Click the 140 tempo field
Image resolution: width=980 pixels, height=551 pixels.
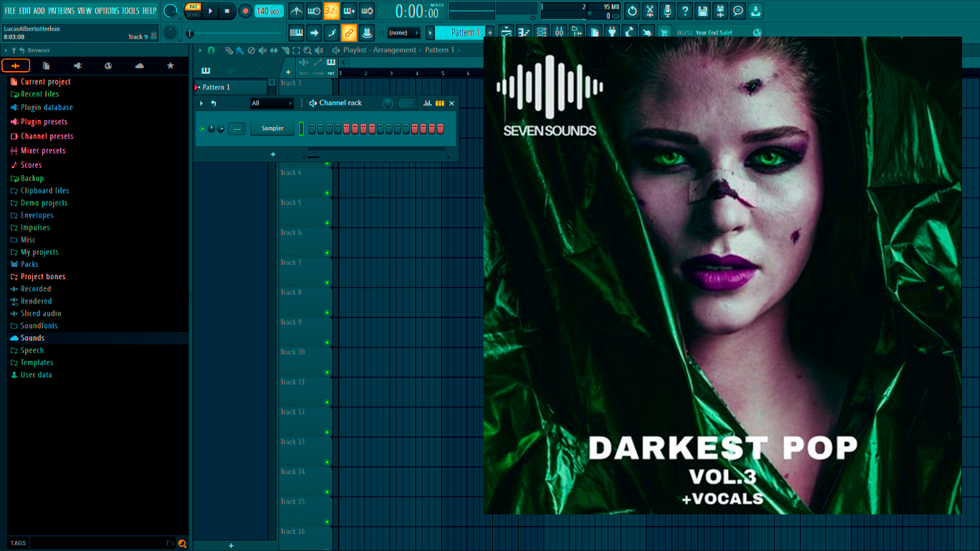pyautogui.click(x=269, y=11)
